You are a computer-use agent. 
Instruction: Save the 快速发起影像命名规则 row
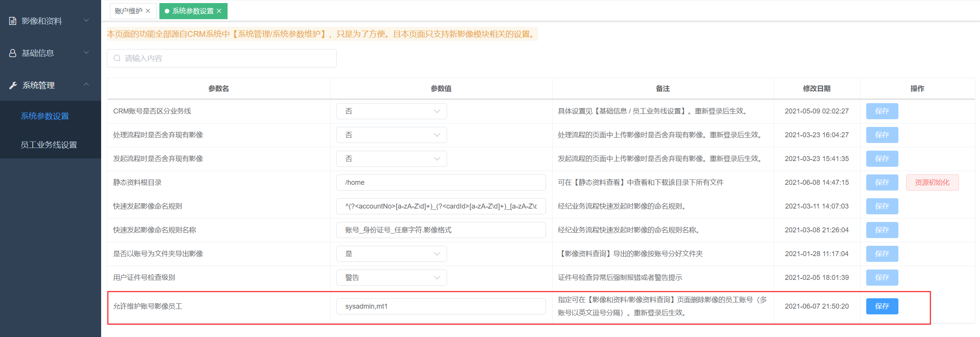click(882, 206)
